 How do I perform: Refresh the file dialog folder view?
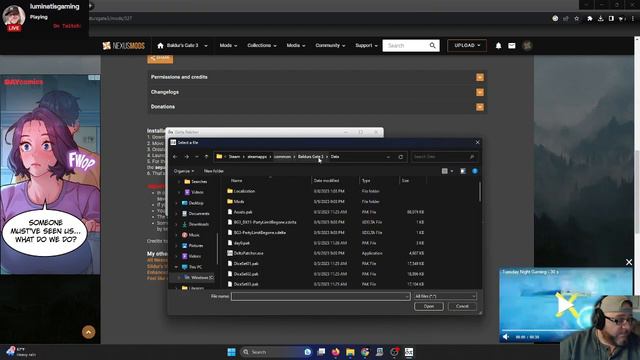(400, 157)
